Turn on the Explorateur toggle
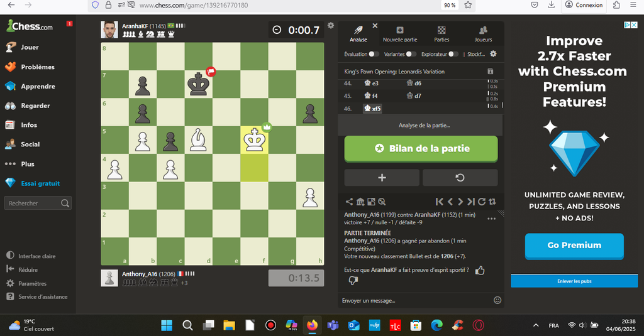The image size is (644, 336). click(453, 54)
